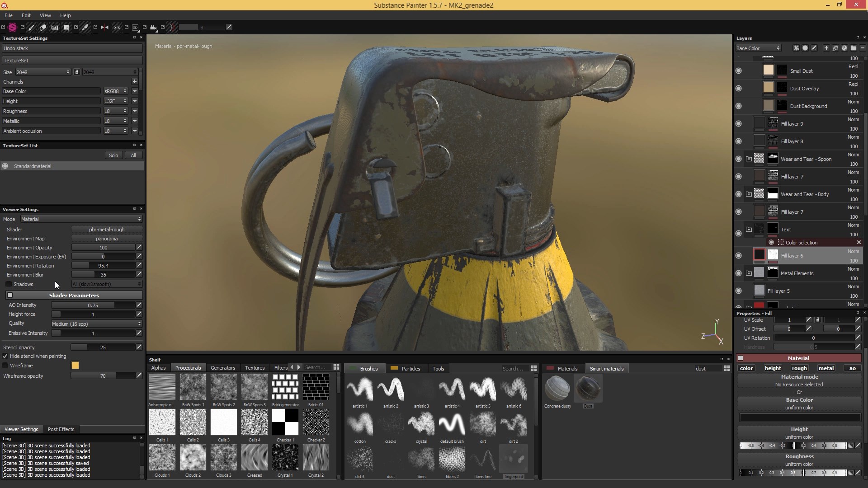The image size is (868, 488).
Task: Toggle the size lock icon in TextureSet Settings
Action: 77,72
